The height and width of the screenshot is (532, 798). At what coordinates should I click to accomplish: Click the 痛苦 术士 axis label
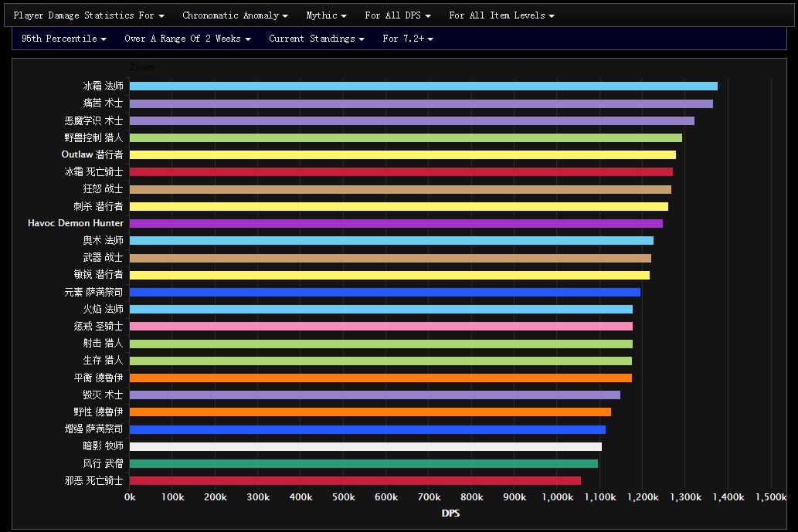tap(103, 103)
